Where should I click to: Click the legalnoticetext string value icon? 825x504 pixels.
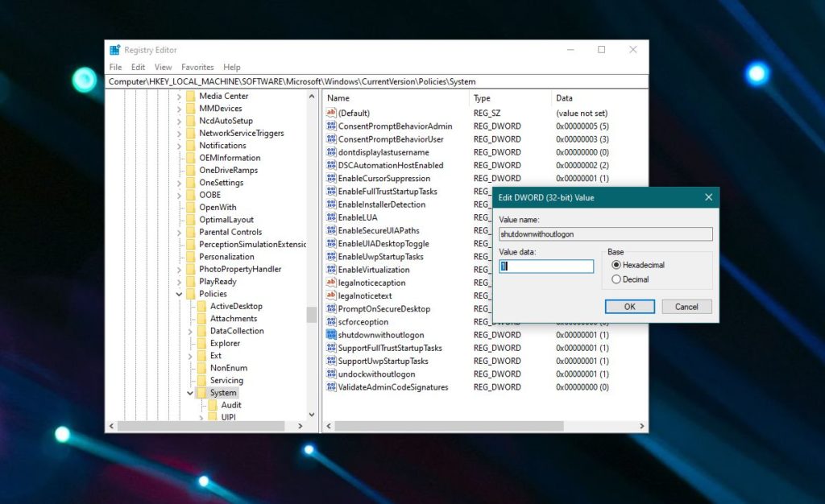point(331,295)
